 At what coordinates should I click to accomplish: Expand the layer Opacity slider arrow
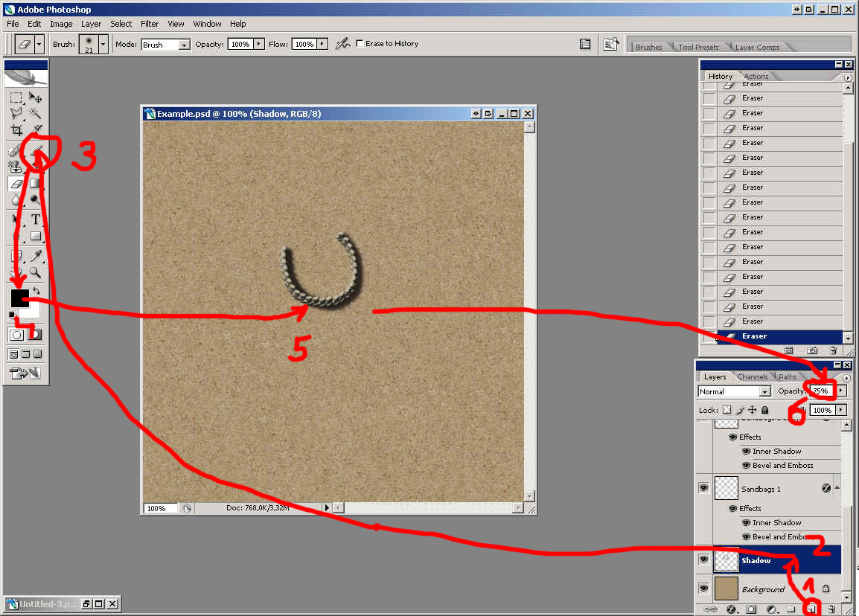pos(841,391)
